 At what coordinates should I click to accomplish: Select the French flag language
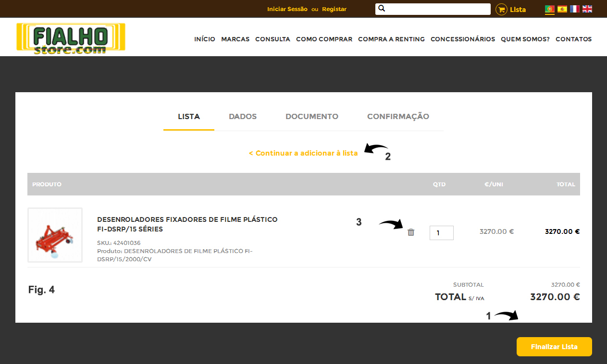(x=574, y=9)
